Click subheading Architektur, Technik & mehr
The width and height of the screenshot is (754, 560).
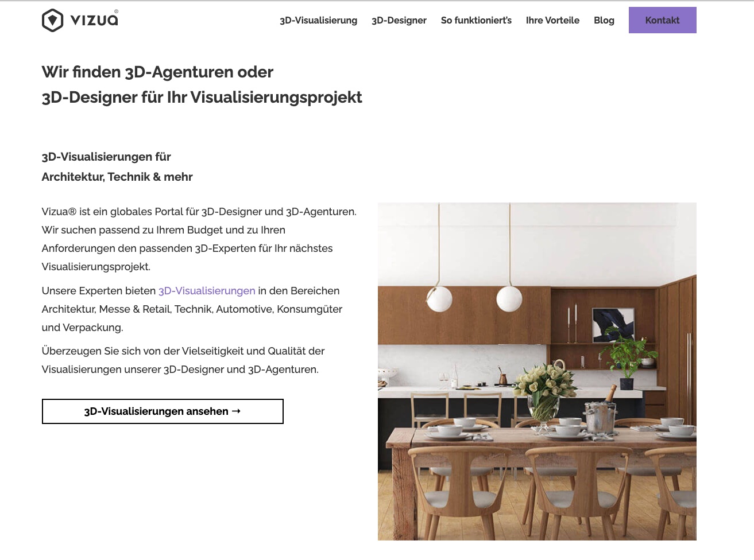coord(117,177)
